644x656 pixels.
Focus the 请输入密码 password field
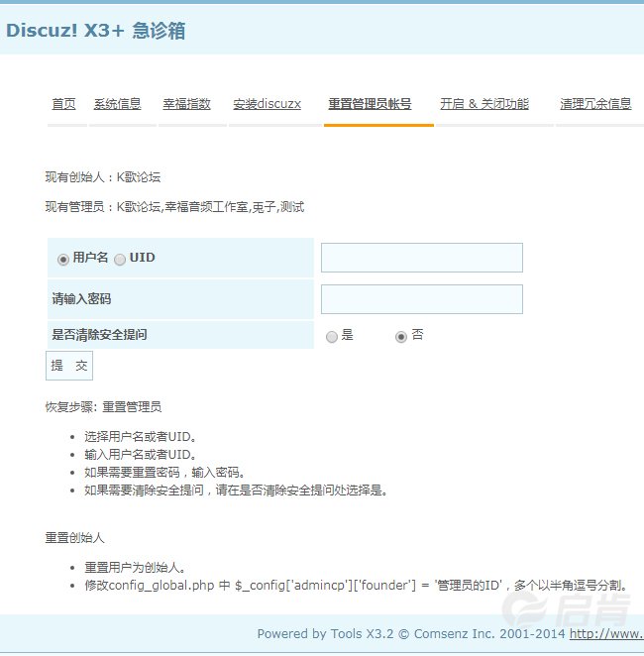point(421,299)
